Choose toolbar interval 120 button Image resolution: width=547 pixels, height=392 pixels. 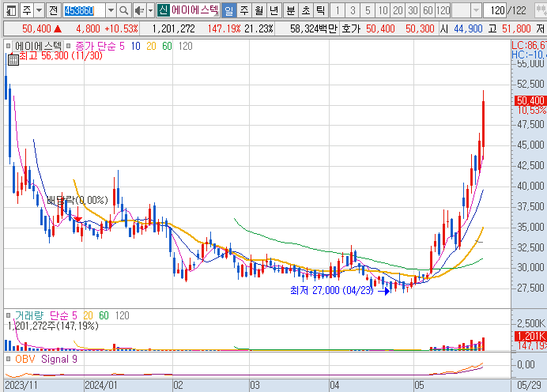(x=443, y=10)
